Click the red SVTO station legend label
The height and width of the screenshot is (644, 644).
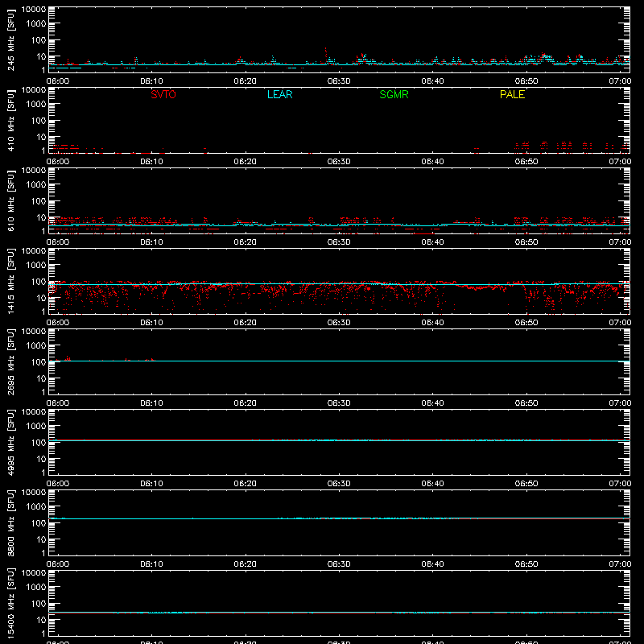coord(163,94)
